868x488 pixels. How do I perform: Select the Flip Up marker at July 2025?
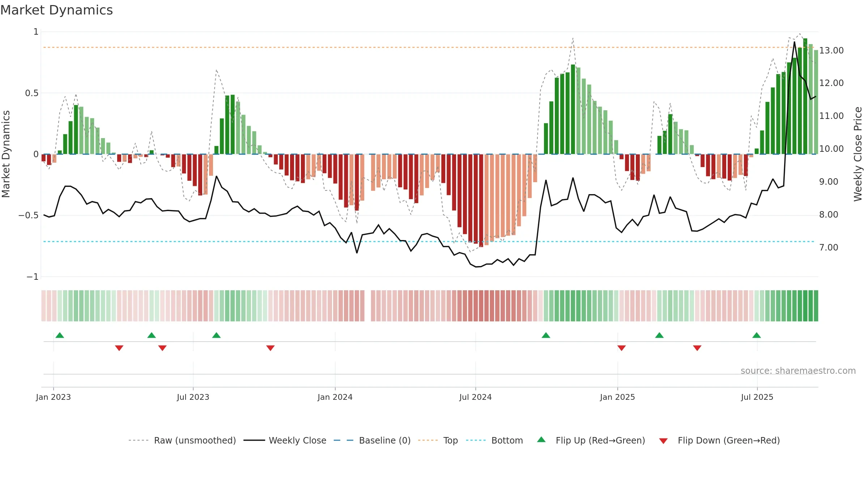pos(757,335)
